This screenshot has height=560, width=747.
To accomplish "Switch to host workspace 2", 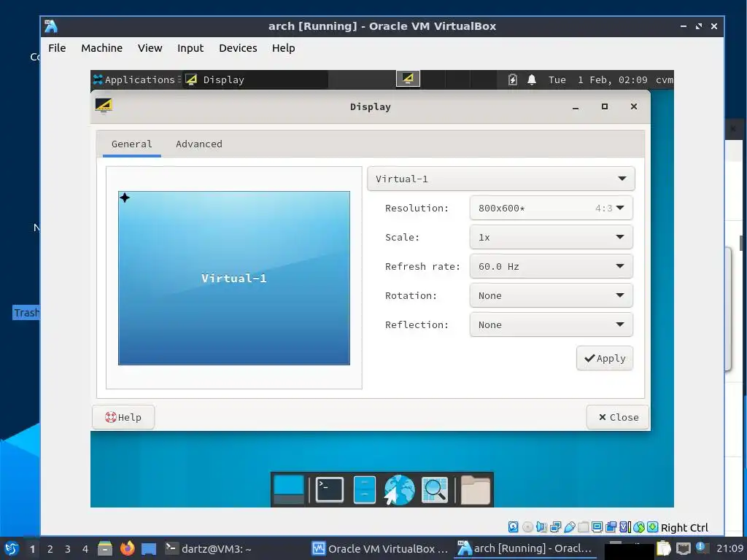I will 50,549.
